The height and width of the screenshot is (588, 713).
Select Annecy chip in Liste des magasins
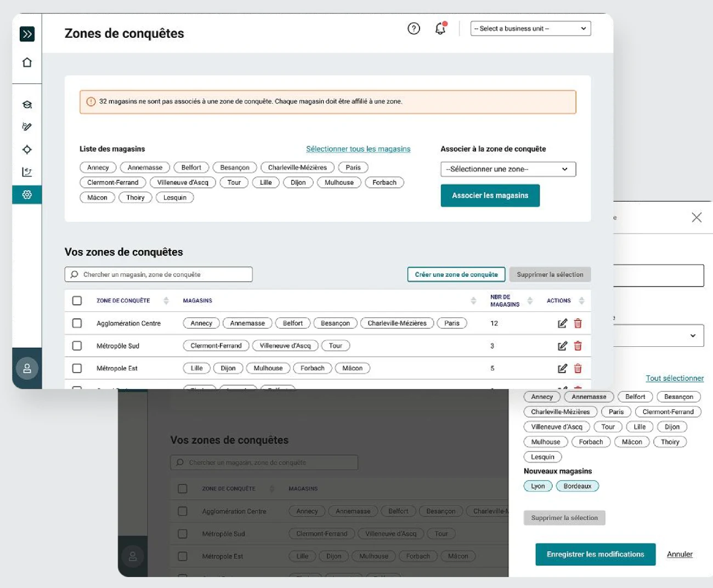tap(98, 168)
